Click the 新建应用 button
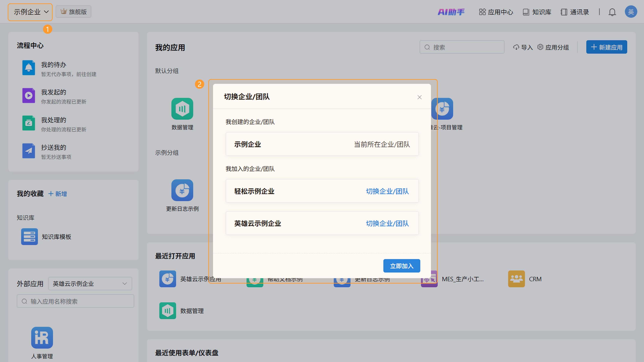 pyautogui.click(x=606, y=47)
